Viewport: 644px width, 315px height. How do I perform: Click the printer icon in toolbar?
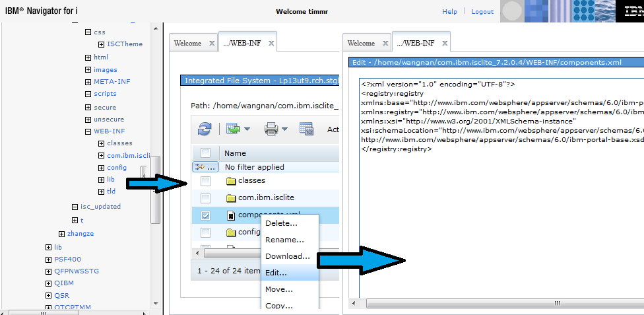(x=271, y=129)
